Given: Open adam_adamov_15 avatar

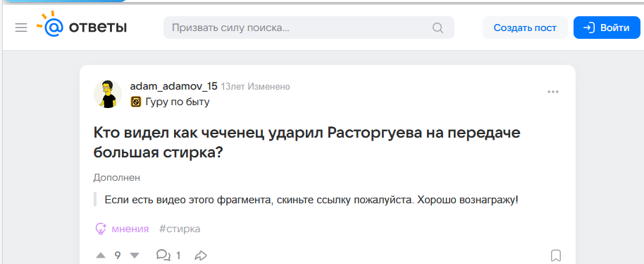Looking at the screenshot, I should [108, 94].
